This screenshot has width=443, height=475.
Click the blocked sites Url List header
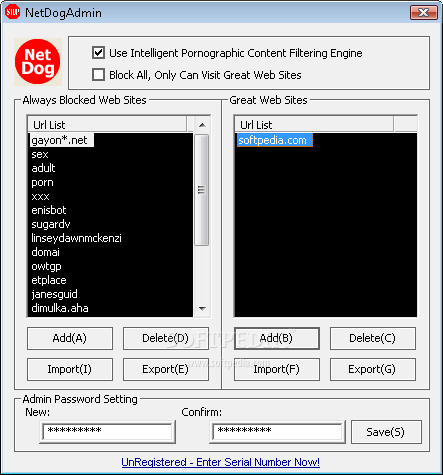tap(107, 125)
